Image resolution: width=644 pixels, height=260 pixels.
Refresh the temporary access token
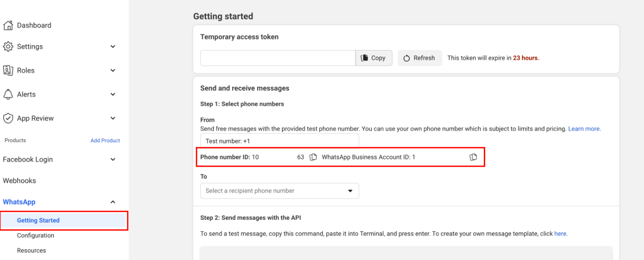pyautogui.click(x=420, y=58)
